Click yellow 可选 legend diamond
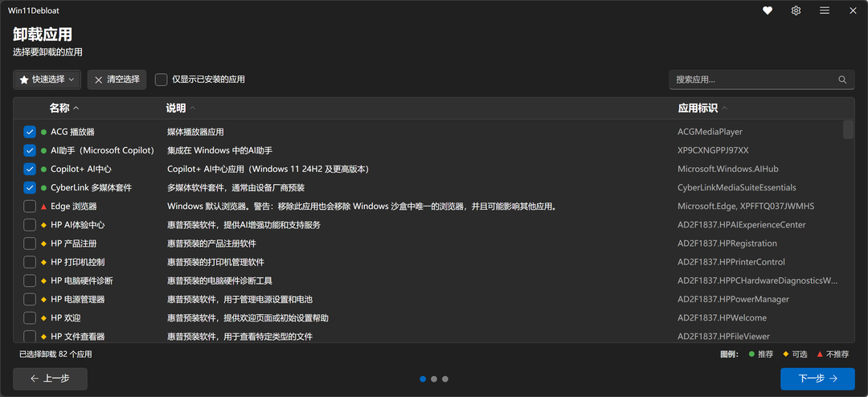This screenshot has width=868, height=397. coord(785,354)
